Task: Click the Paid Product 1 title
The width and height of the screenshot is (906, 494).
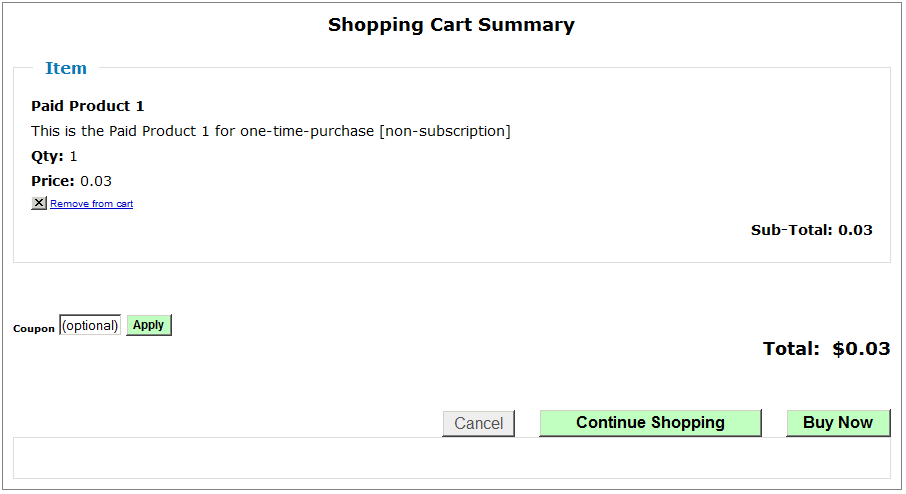Action: (88, 106)
